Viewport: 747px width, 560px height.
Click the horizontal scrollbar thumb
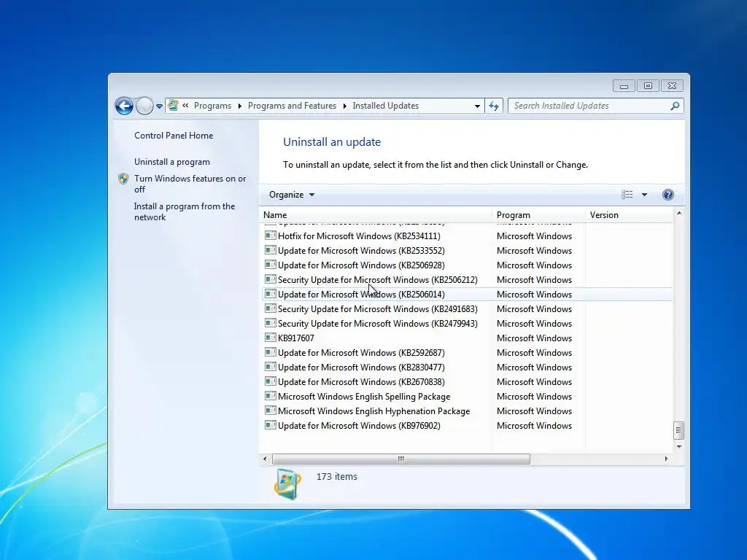coord(400,459)
